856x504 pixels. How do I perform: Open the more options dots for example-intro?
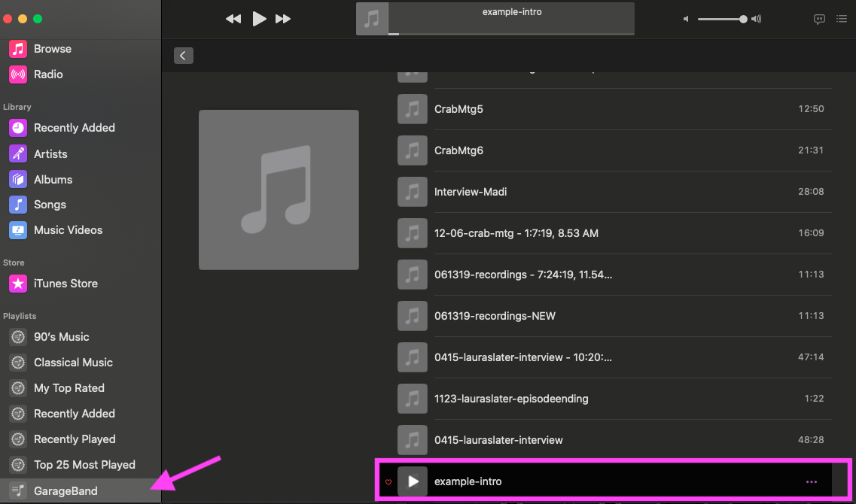pos(812,482)
